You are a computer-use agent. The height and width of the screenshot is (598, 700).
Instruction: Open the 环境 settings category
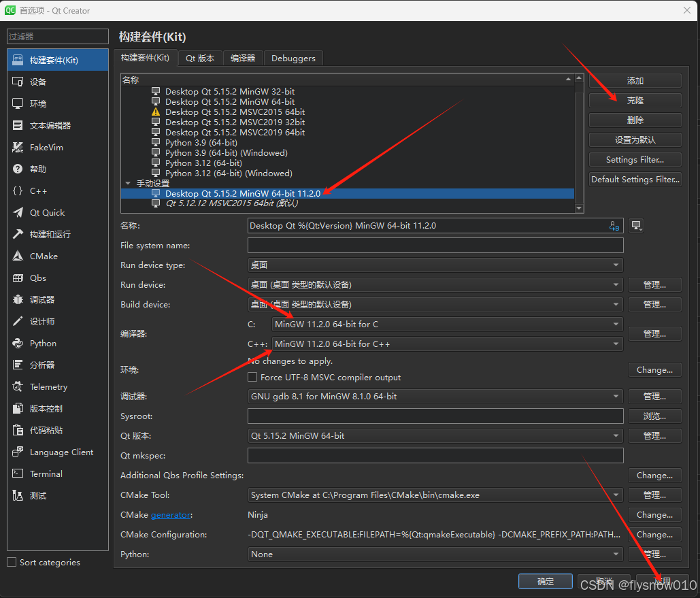(58, 103)
